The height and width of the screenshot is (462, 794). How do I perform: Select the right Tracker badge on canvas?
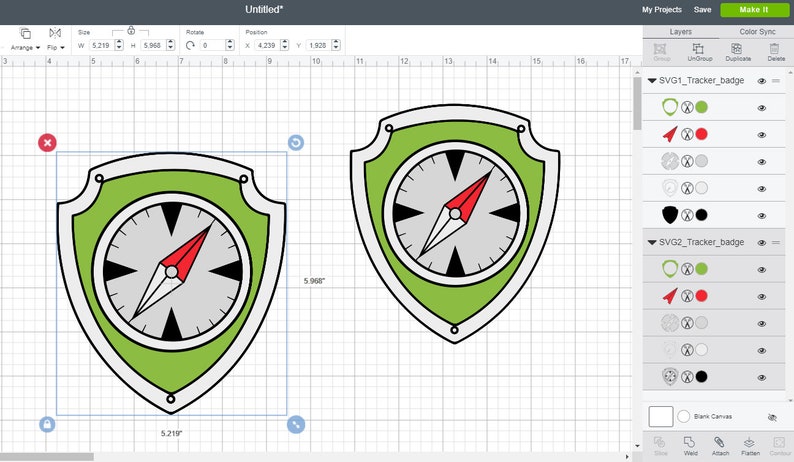(x=455, y=224)
